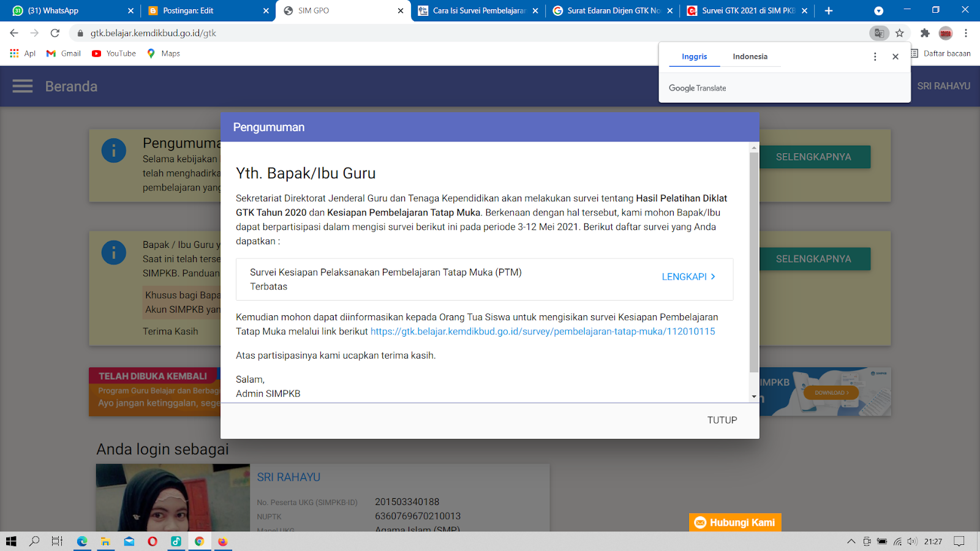This screenshot has width=980, height=551.
Task: Click the profile photo thumbnail
Action: pos(173,497)
